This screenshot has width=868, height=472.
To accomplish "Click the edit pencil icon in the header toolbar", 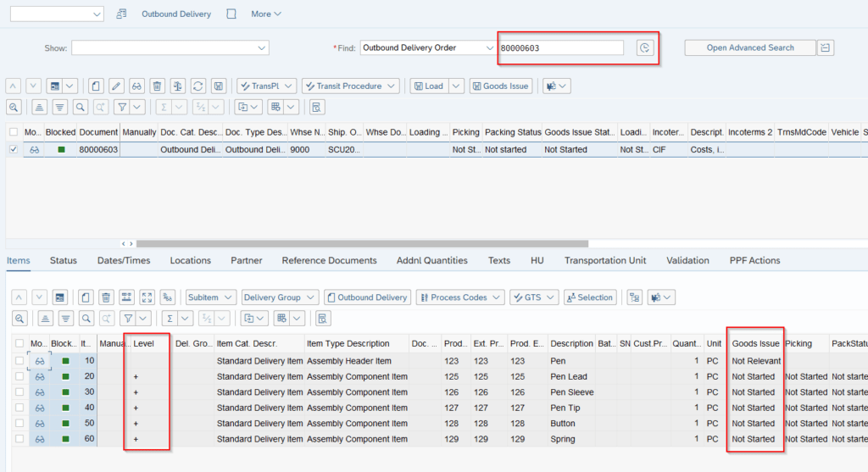I will (x=116, y=86).
